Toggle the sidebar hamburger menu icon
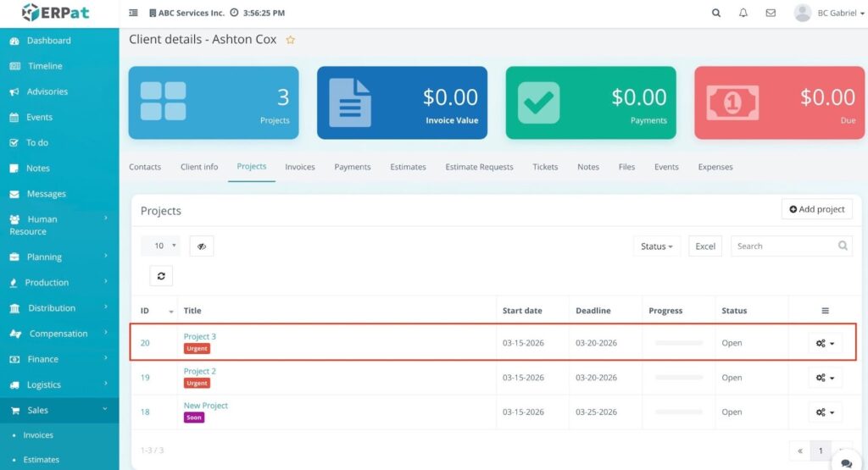Image resolution: width=868 pixels, height=470 pixels. (x=133, y=14)
